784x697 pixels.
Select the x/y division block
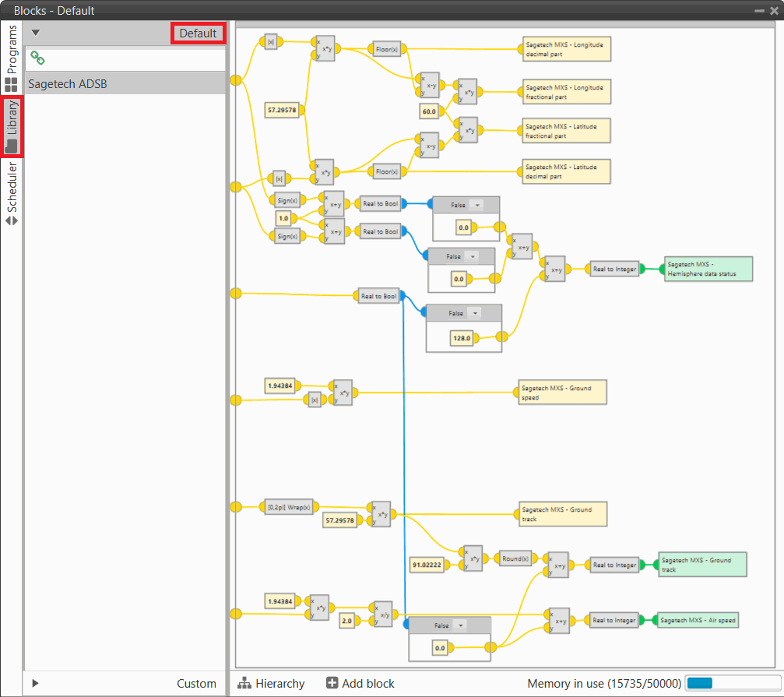coord(382,614)
